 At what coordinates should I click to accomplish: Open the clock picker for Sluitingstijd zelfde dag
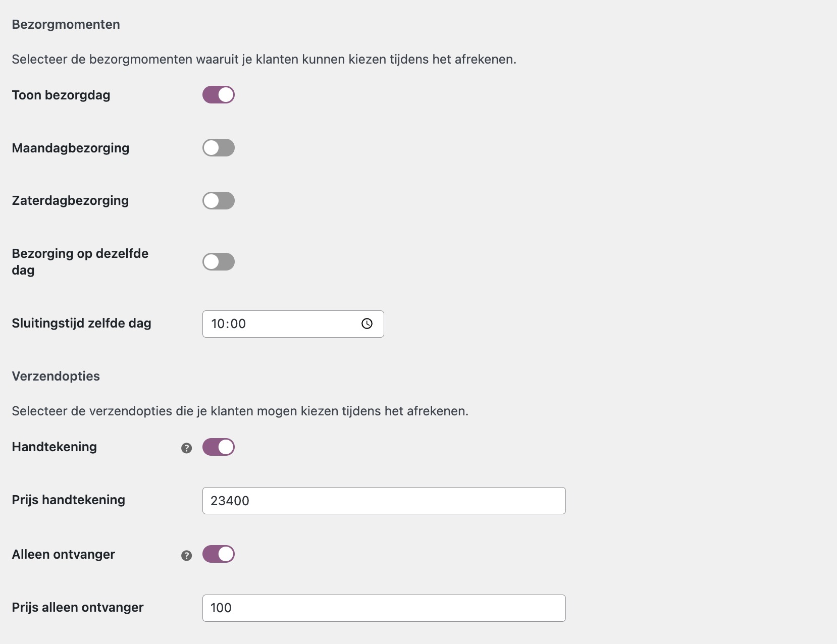click(367, 324)
